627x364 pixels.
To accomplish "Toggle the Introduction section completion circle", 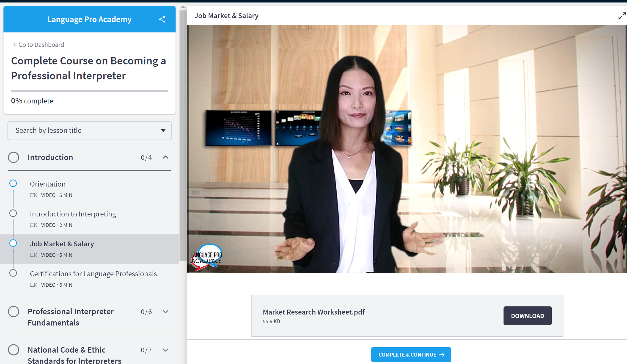I will [14, 157].
